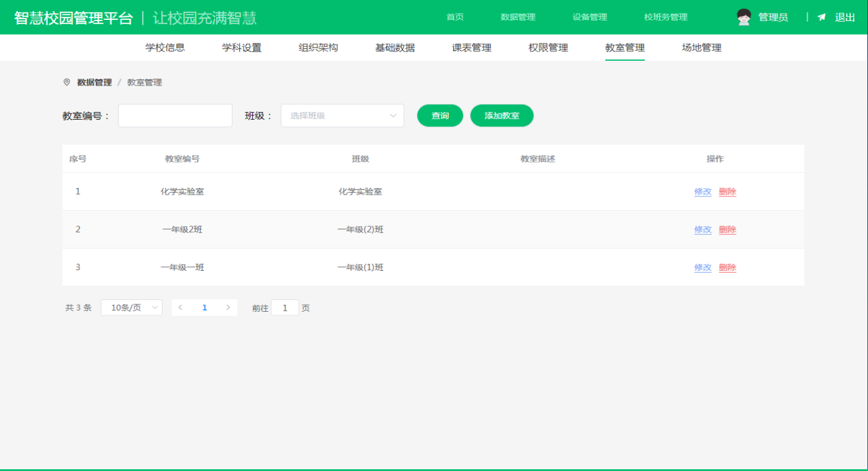Go to next page arrow
This screenshot has height=471, width=868.
228,307
